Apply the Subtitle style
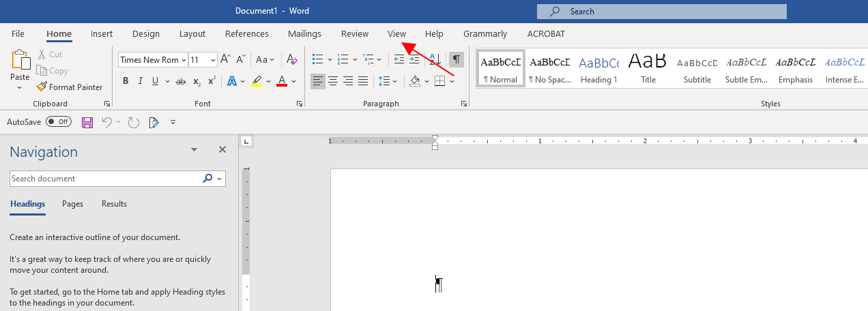 [x=697, y=70]
